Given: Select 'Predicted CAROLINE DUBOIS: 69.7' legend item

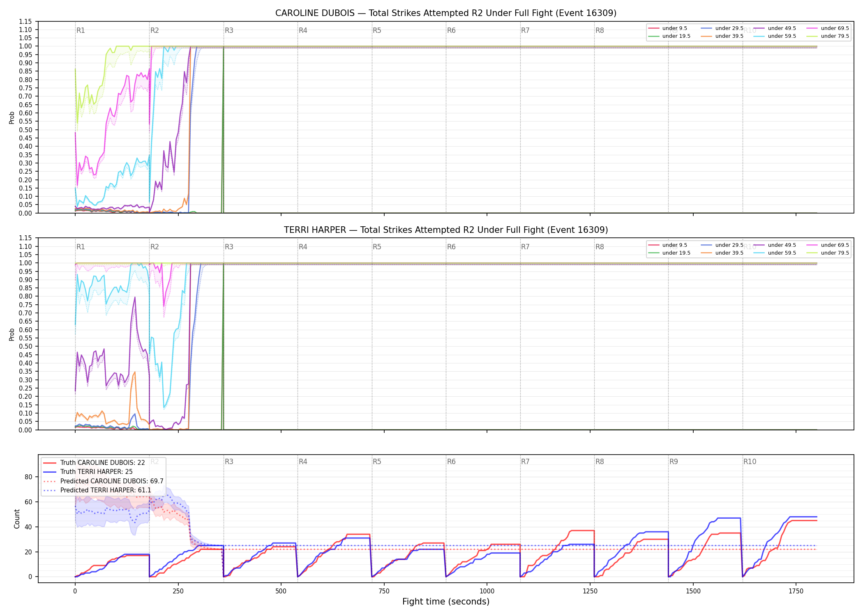Looking at the screenshot, I should (103, 481).
